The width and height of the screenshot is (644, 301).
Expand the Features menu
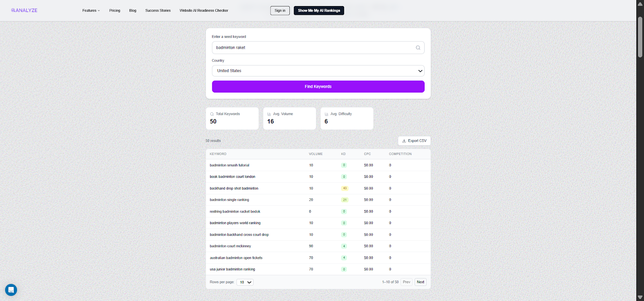91,10
